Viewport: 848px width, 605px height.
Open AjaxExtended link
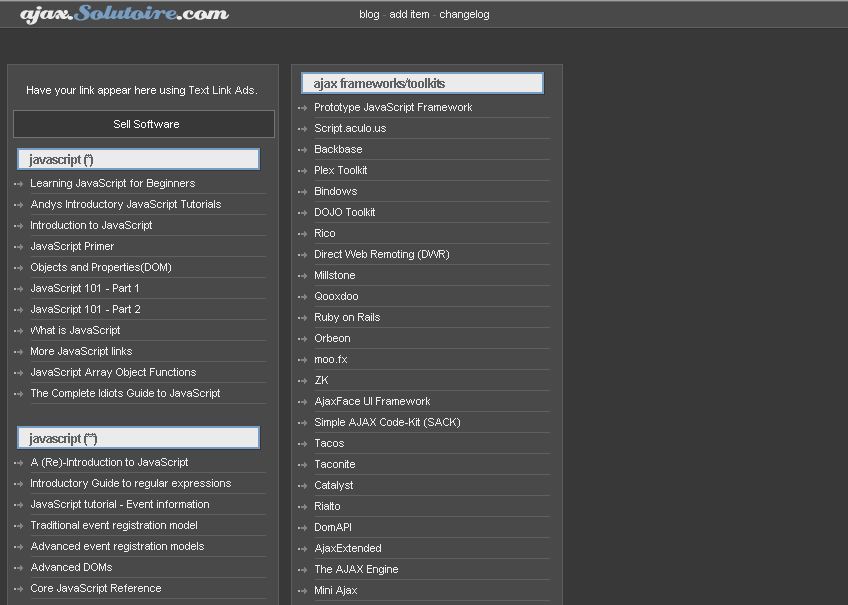pos(348,548)
